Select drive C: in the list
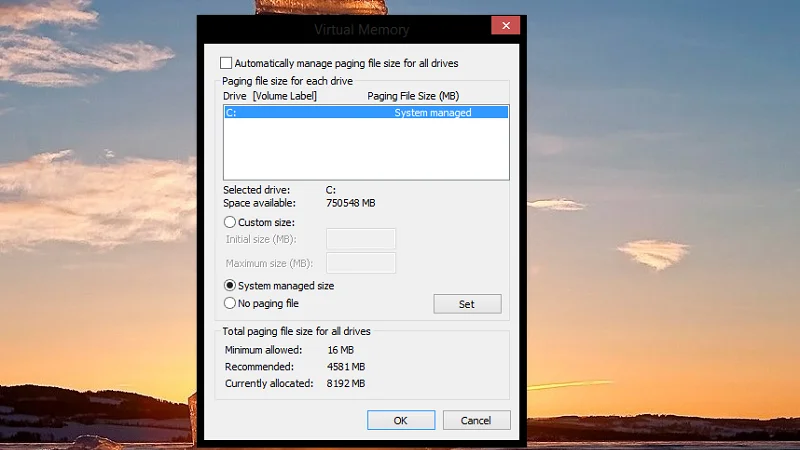800x450 pixels. [366, 112]
